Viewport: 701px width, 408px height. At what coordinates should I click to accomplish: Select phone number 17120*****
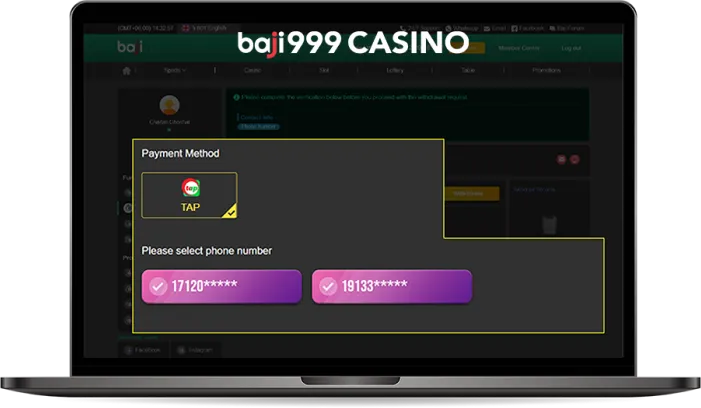coord(222,286)
